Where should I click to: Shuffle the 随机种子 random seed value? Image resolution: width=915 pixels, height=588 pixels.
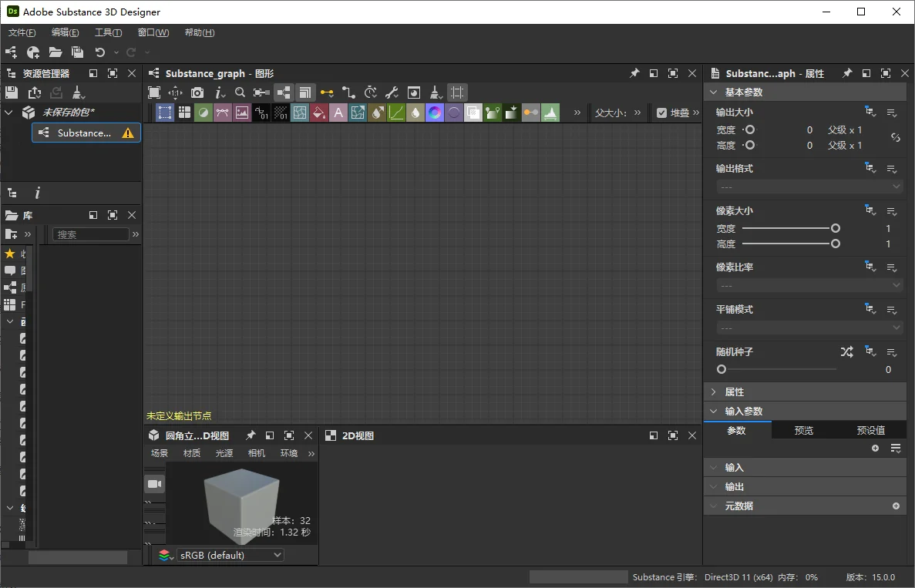pyautogui.click(x=846, y=351)
